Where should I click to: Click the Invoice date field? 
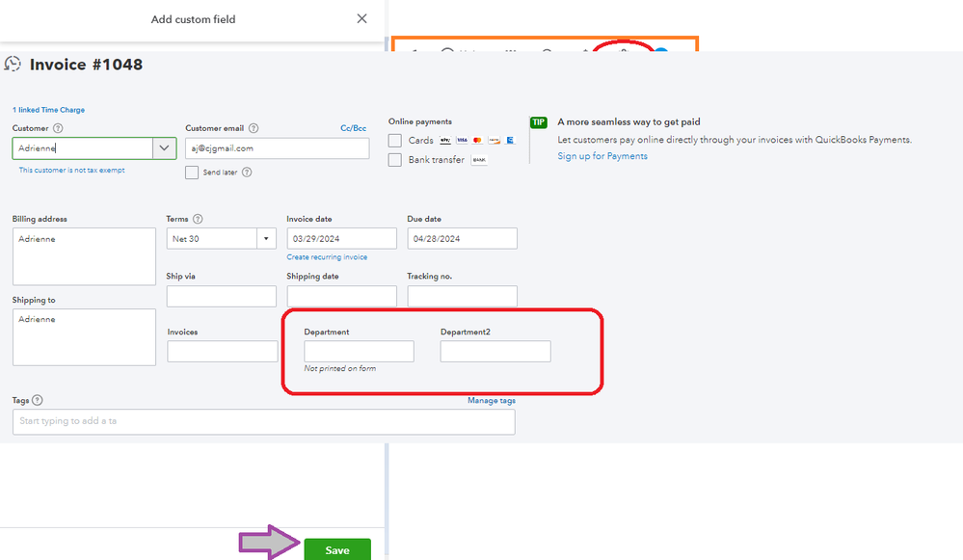pos(341,238)
